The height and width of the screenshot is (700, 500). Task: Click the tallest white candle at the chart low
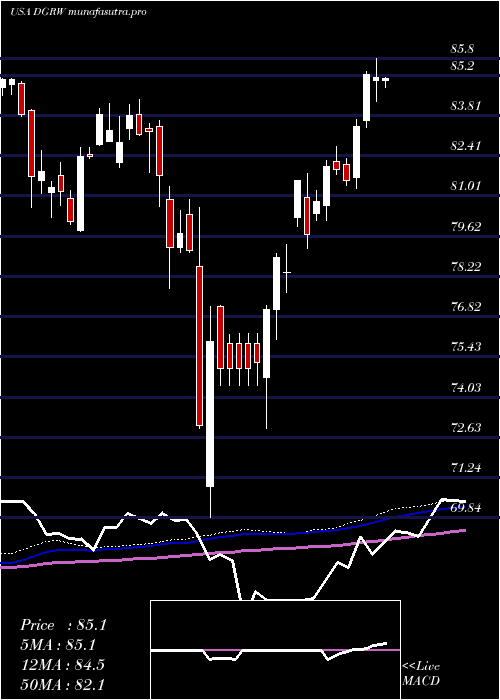[210, 413]
